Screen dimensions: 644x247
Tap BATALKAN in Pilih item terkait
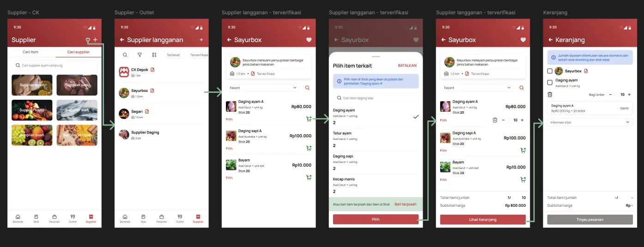coord(407,66)
